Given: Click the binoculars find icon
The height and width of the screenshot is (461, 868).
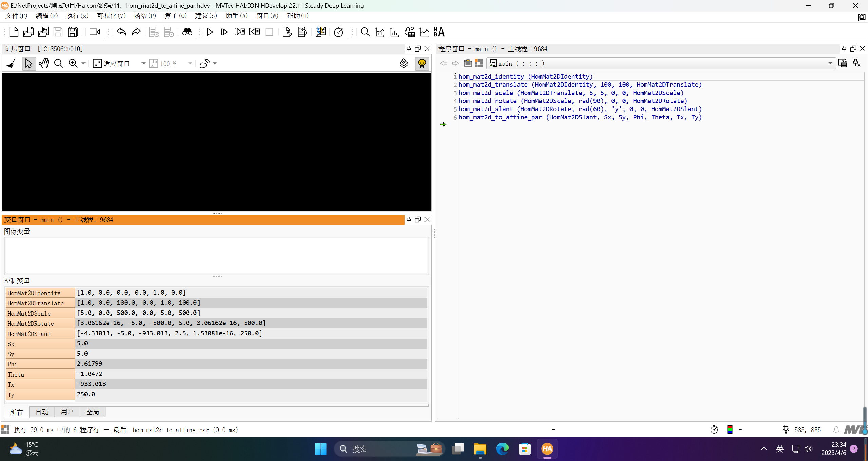Looking at the screenshot, I should (x=187, y=32).
